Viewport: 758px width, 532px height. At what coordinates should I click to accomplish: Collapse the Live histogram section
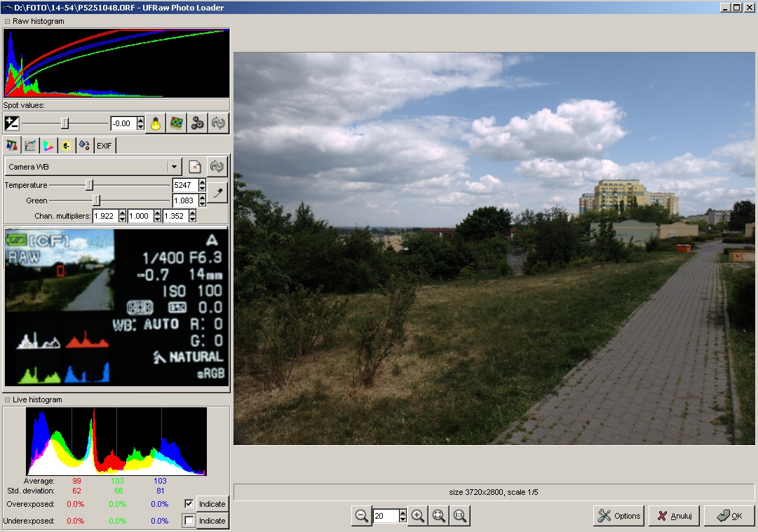point(7,400)
